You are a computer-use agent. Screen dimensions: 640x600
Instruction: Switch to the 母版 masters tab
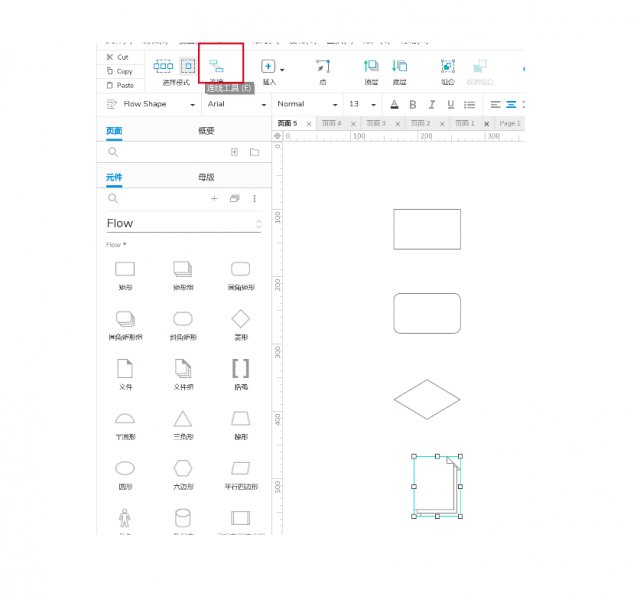(206, 177)
